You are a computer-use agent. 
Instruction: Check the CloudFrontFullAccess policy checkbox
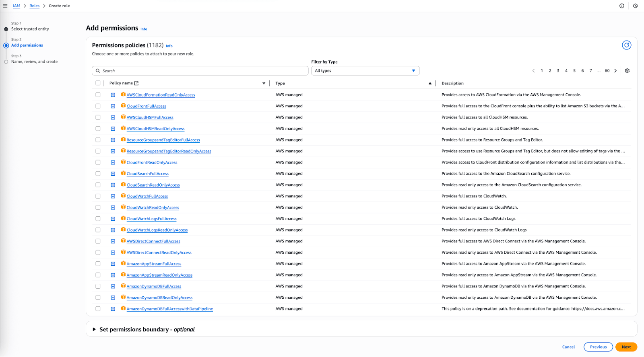pyautogui.click(x=98, y=106)
